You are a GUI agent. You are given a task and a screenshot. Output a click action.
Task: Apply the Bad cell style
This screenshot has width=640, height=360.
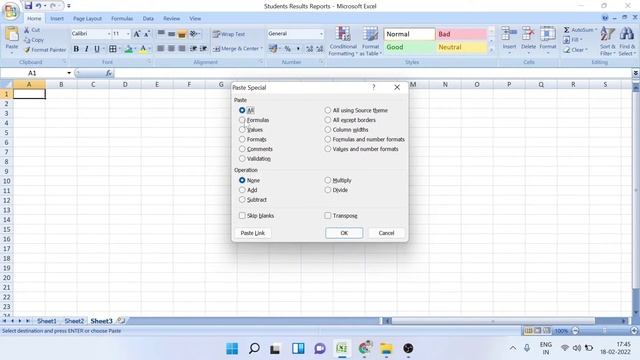point(462,34)
